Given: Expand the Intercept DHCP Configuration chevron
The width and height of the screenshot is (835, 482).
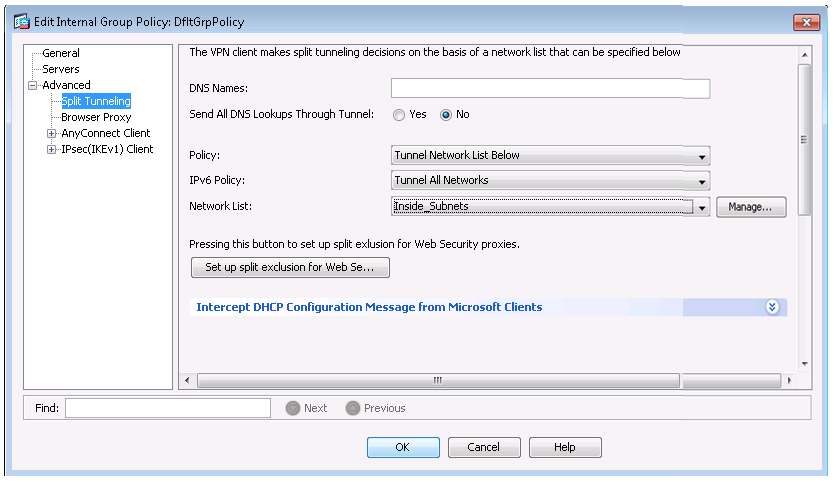Looking at the screenshot, I should pyautogui.click(x=772, y=307).
